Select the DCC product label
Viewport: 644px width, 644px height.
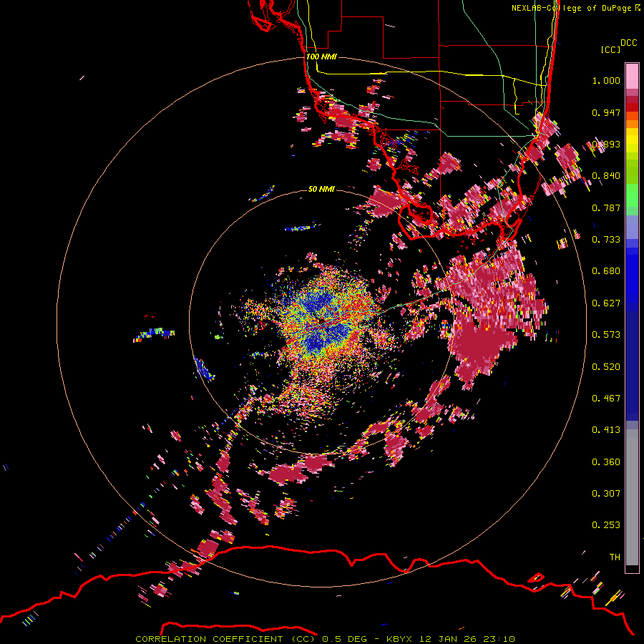pos(628,43)
